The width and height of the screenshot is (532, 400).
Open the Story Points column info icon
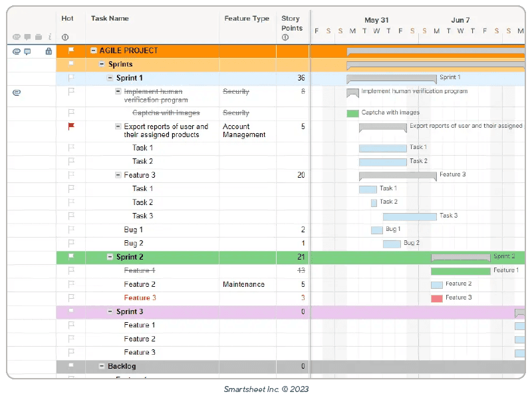pos(285,37)
